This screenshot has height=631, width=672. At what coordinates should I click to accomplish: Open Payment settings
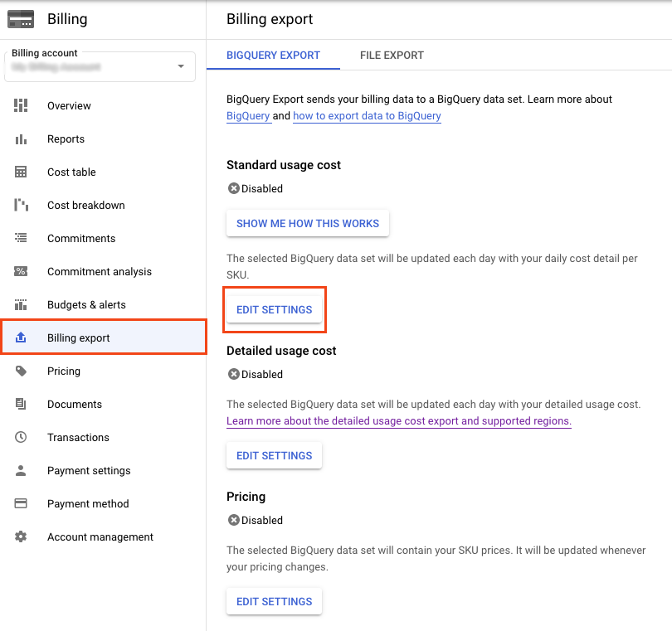103,471
